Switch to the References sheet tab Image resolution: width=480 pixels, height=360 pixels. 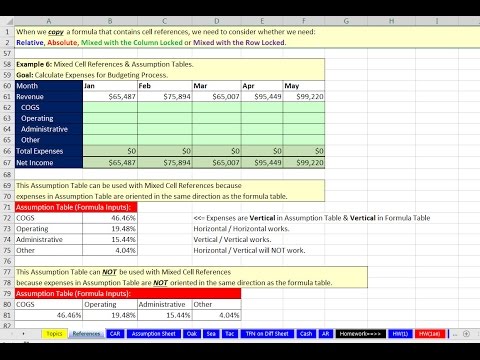(x=86, y=334)
